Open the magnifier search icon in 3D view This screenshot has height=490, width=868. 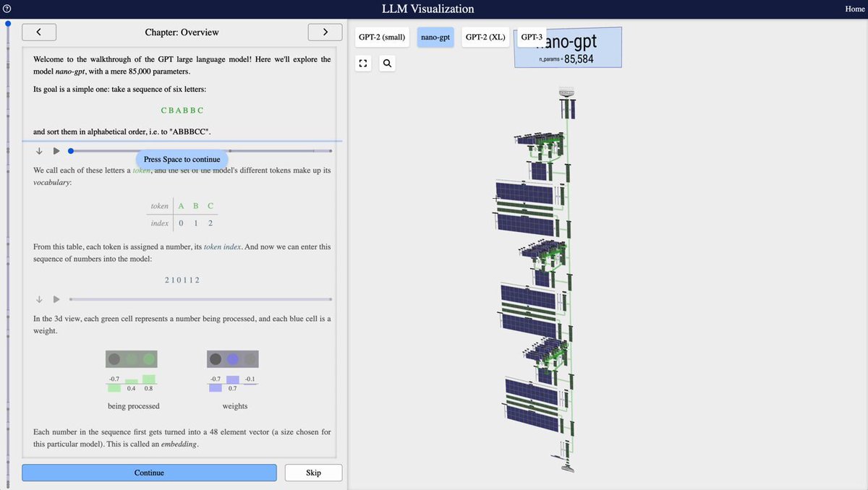coord(387,64)
